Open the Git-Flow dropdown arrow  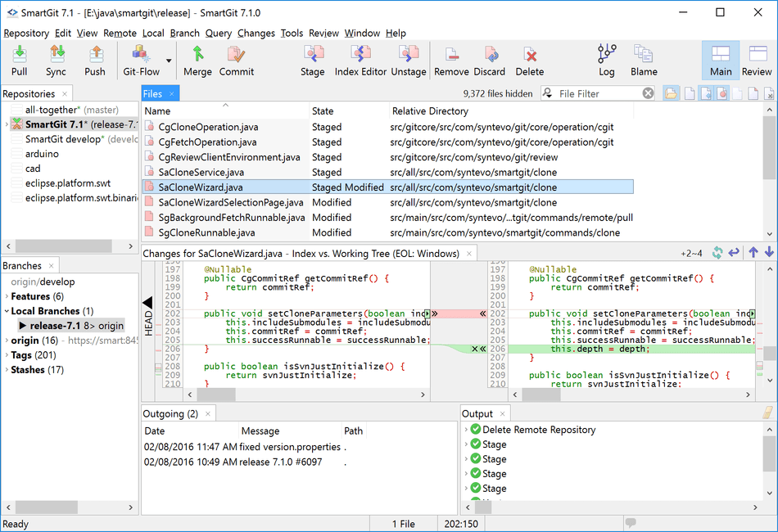click(x=167, y=61)
